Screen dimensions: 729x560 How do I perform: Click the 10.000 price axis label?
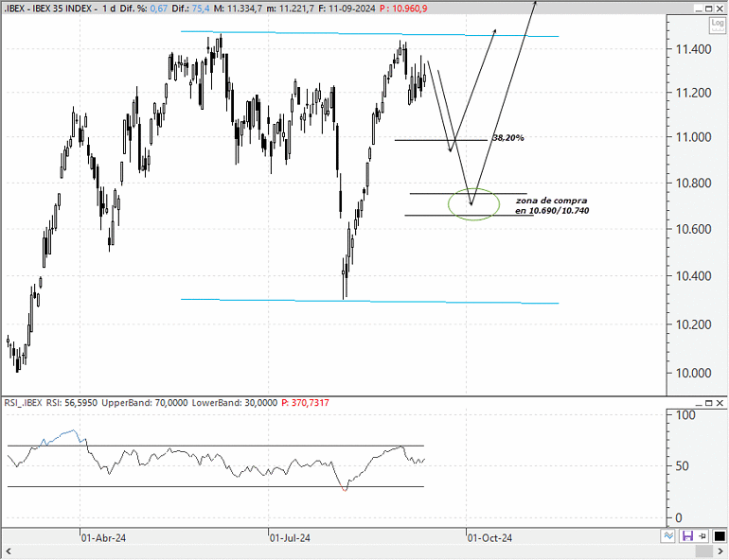(x=693, y=373)
